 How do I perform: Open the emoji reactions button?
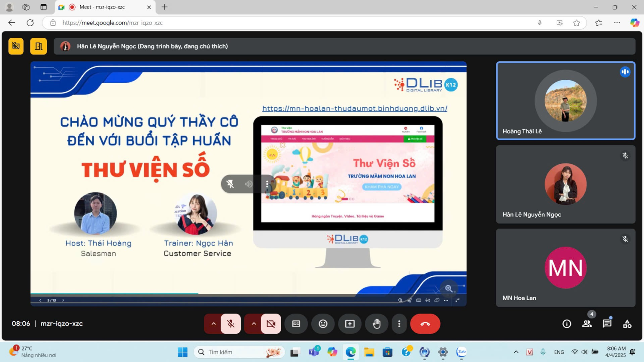[x=323, y=324]
